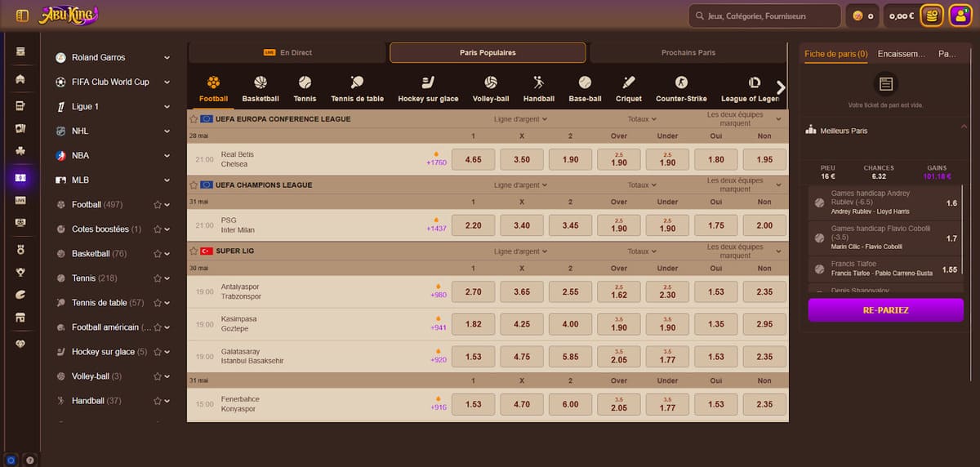The image size is (980, 467).
Task: Select odds 3.40 draw for PSG vs Inter Milan
Action: point(521,225)
